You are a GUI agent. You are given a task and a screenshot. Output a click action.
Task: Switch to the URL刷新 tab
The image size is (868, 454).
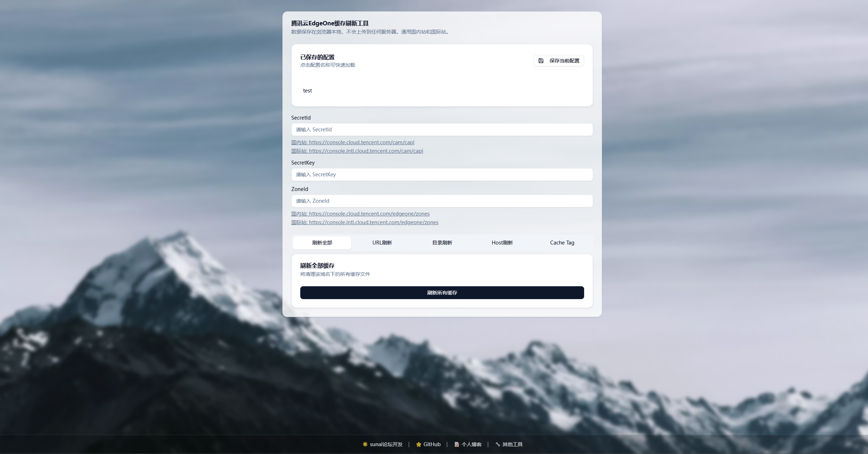382,243
